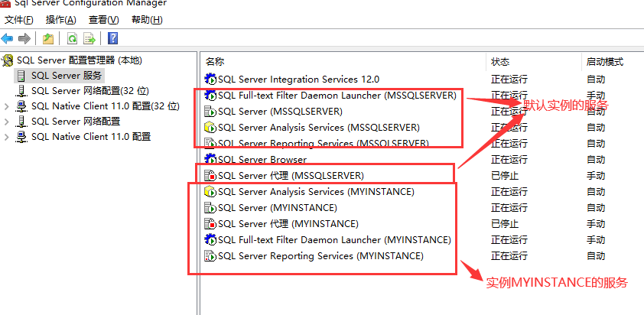Sort by the 启动模式 column header

[x=605, y=62]
